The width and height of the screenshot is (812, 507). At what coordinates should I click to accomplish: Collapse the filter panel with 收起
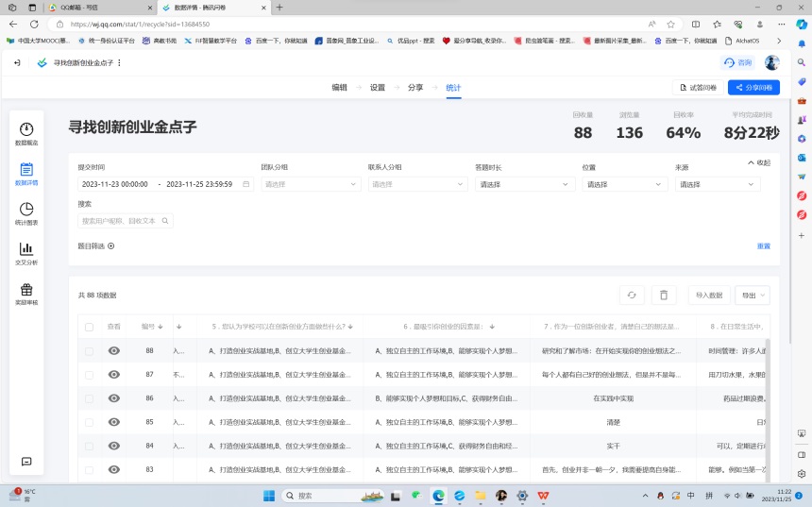click(x=758, y=162)
